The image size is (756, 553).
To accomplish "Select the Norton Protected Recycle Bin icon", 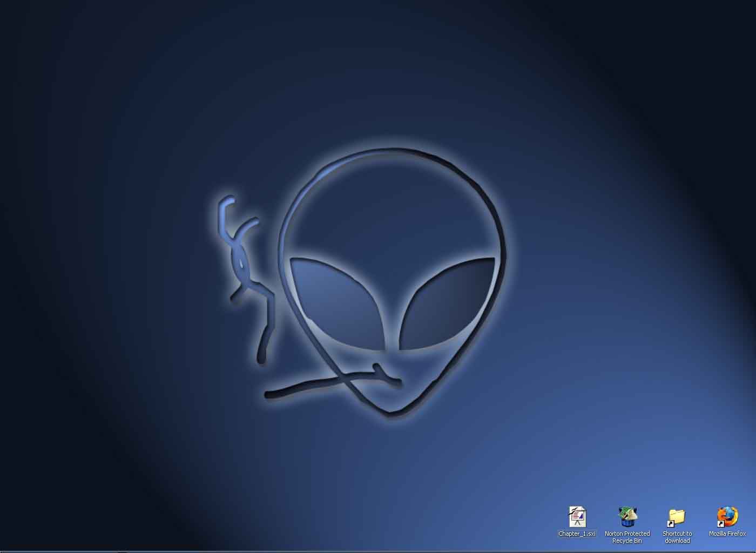I will click(x=627, y=517).
